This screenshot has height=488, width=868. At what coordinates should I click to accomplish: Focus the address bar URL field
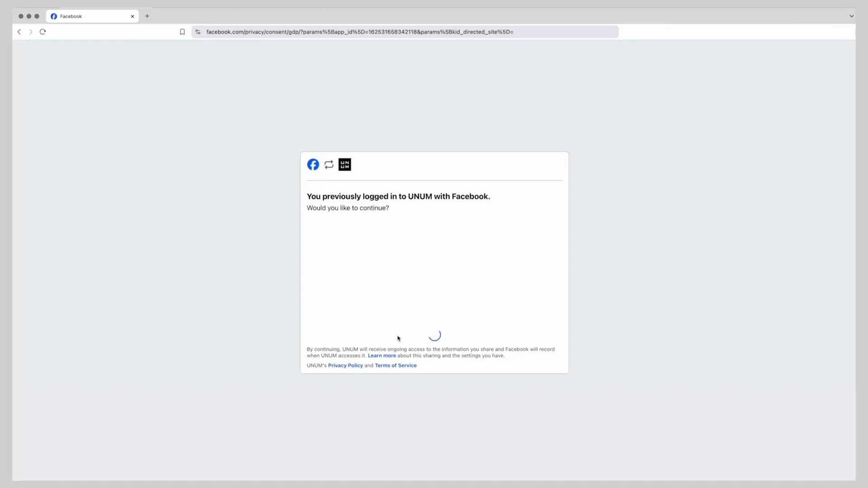click(405, 32)
